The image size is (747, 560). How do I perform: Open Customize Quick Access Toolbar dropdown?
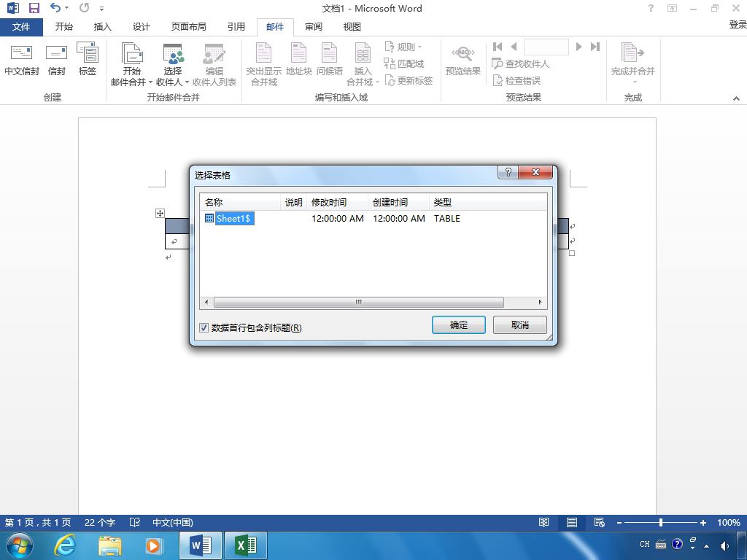coord(101,9)
